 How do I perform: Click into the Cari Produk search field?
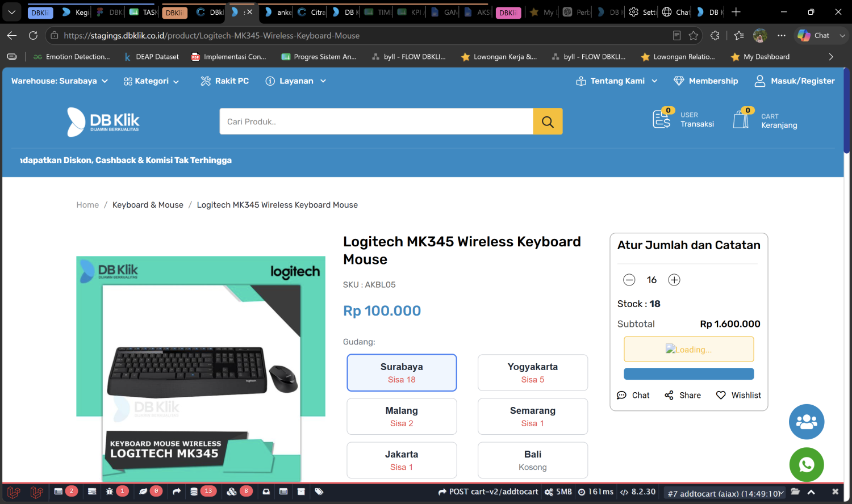click(x=377, y=121)
